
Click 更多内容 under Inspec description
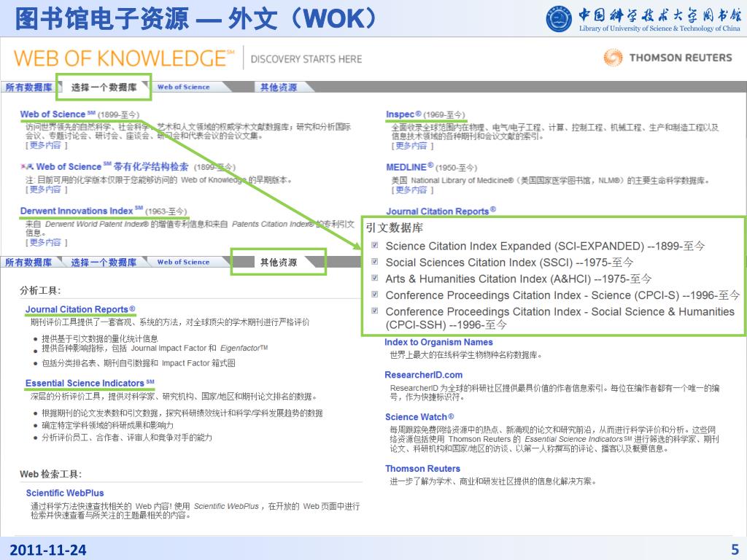(411, 146)
